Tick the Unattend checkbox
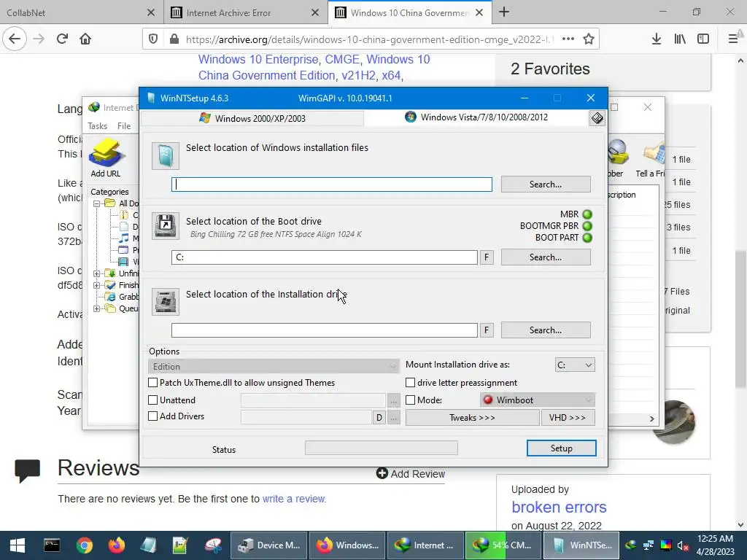 153,400
